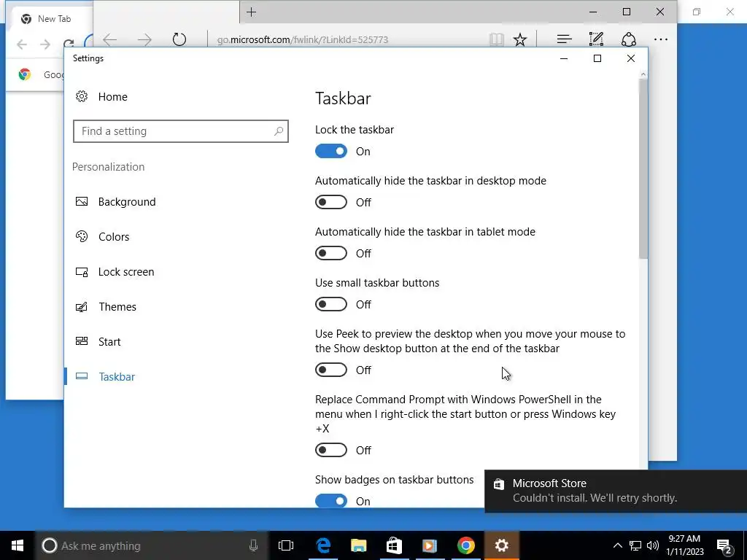Open Task View from taskbar

(x=286, y=545)
